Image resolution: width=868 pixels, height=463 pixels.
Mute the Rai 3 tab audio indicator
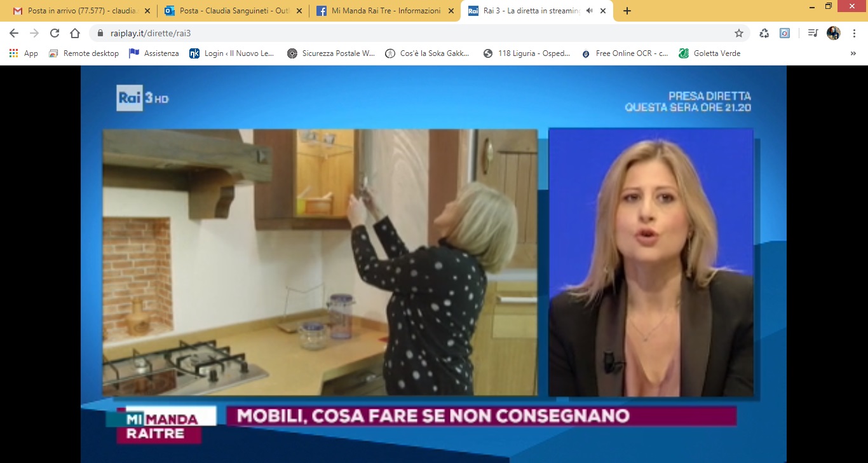[x=589, y=11]
